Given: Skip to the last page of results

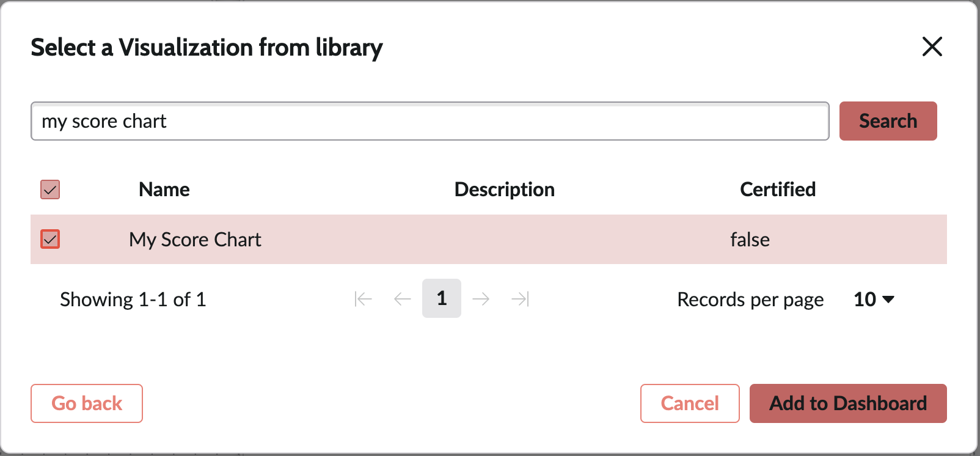Looking at the screenshot, I should (520, 299).
